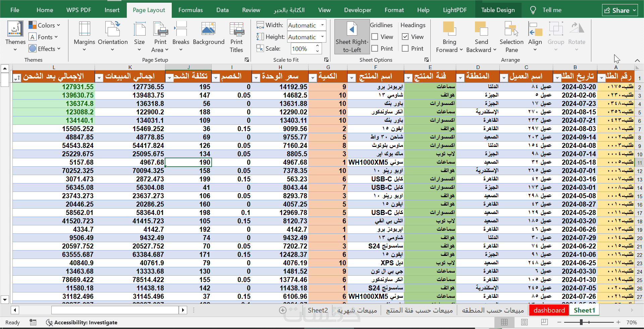Open filter for سعر الوحدة column
Image resolution: width=644 pixels, height=329 pixels.
256,78
